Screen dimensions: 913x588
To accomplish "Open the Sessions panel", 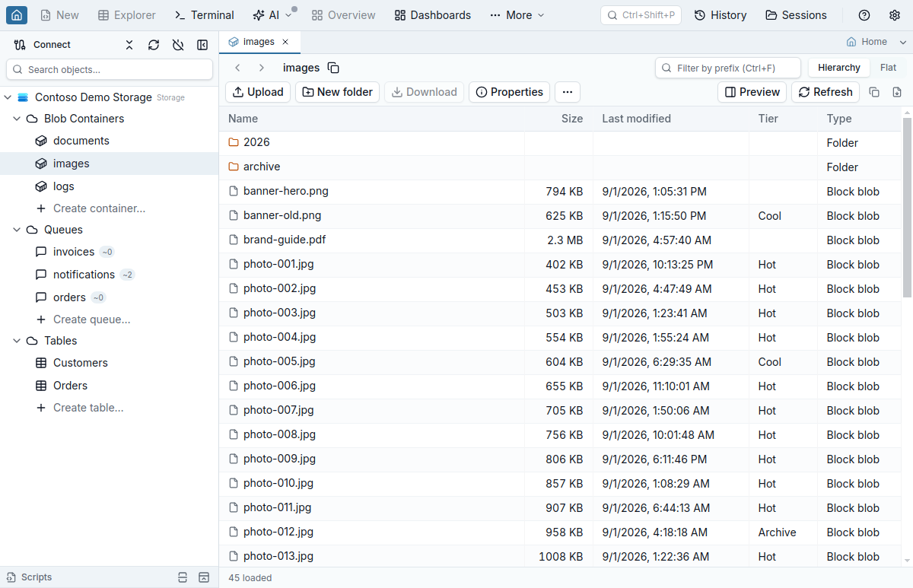I will (x=796, y=15).
